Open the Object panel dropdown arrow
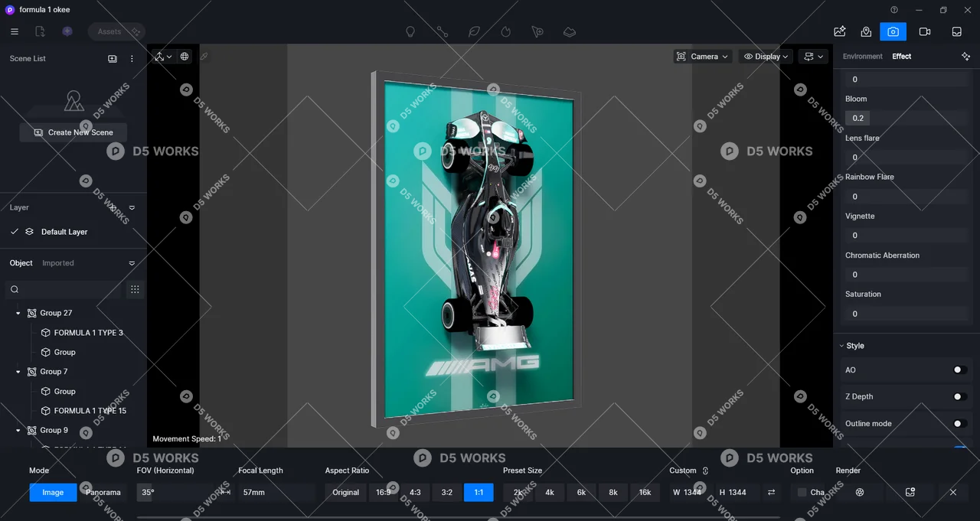The image size is (980, 521). [x=132, y=263]
